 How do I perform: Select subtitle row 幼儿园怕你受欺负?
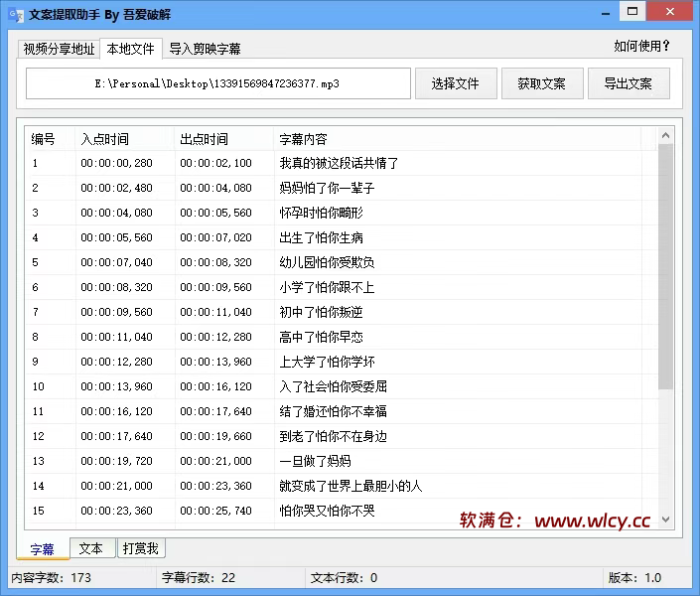pos(342,262)
